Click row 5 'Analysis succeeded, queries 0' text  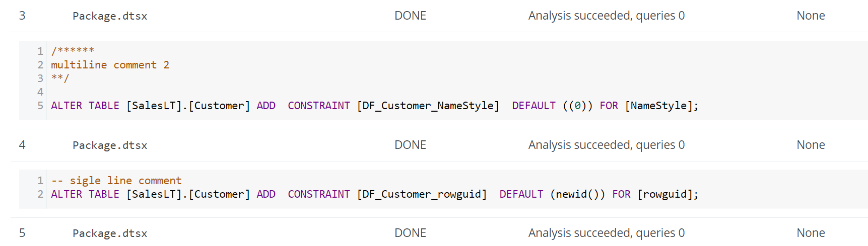click(606, 233)
